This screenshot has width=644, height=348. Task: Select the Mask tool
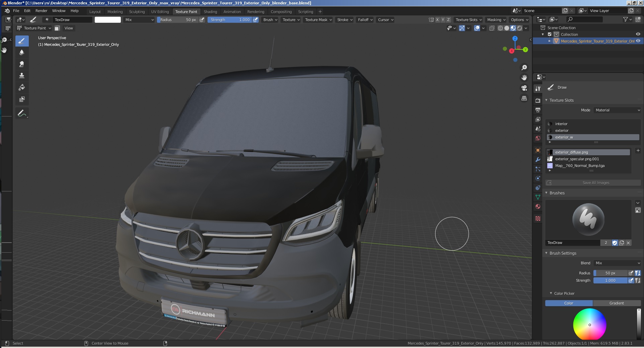point(22,99)
